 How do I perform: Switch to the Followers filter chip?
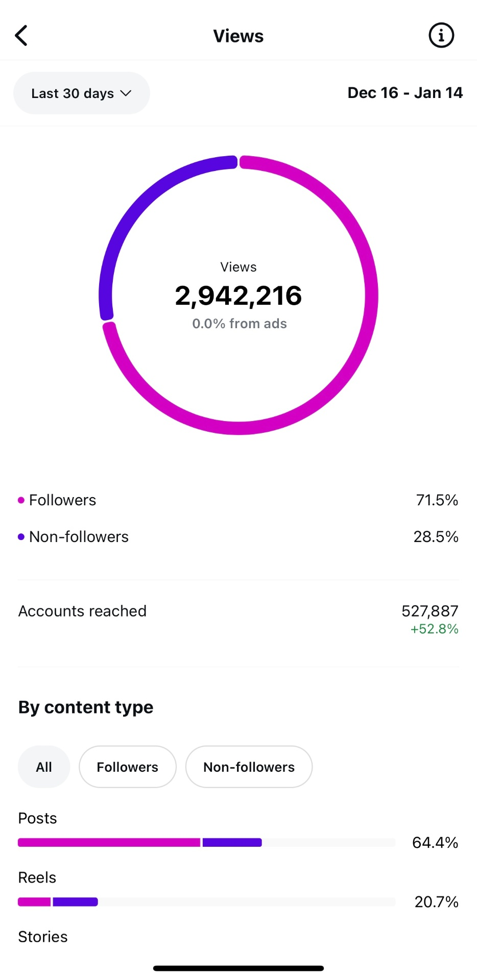[127, 767]
